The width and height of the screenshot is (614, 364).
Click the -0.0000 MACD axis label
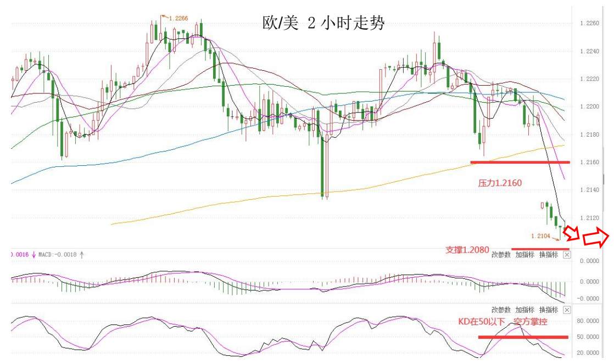coord(588,299)
